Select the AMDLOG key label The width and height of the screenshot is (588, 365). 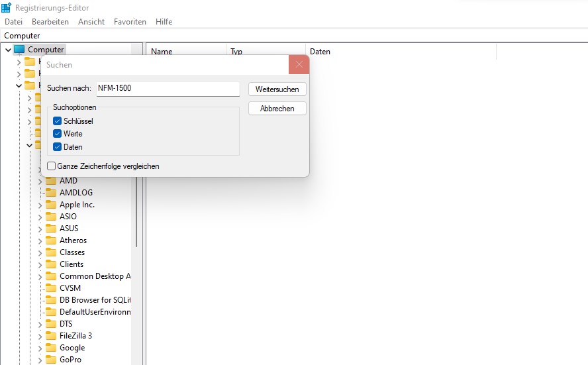[76, 193]
